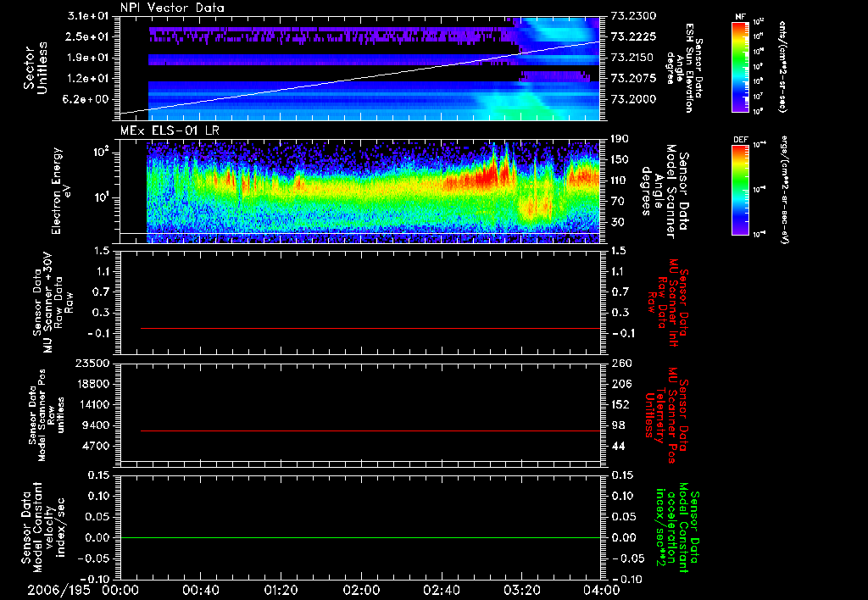Click the DEF color scale bar
Viewport: 868px width, 600px height.
click(x=740, y=190)
